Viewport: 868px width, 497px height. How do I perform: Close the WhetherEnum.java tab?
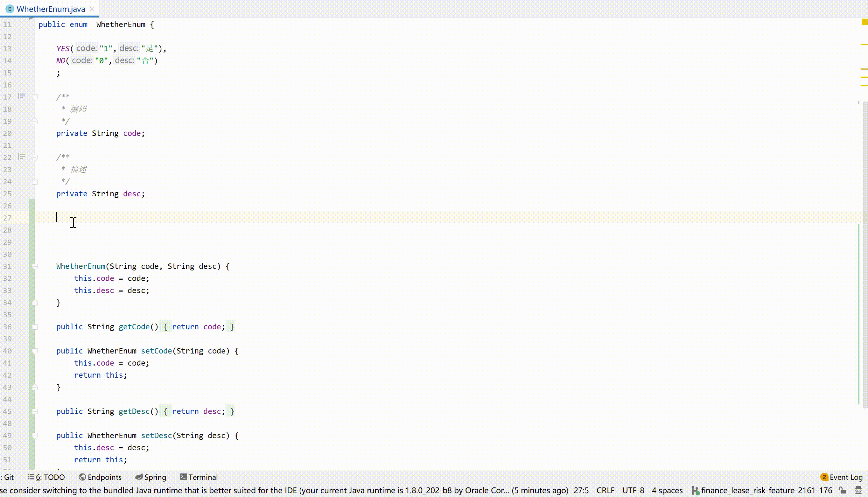point(91,9)
